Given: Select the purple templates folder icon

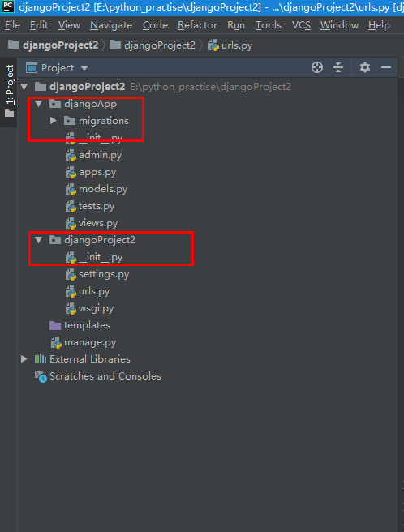Looking at the screenshot, I should [55, 326].
